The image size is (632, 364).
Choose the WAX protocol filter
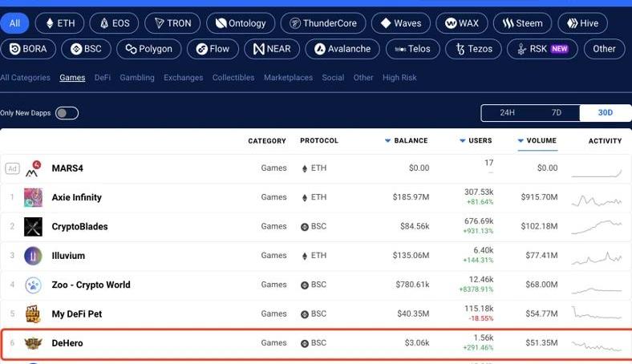pyautogui.click(x=461, y=23)
